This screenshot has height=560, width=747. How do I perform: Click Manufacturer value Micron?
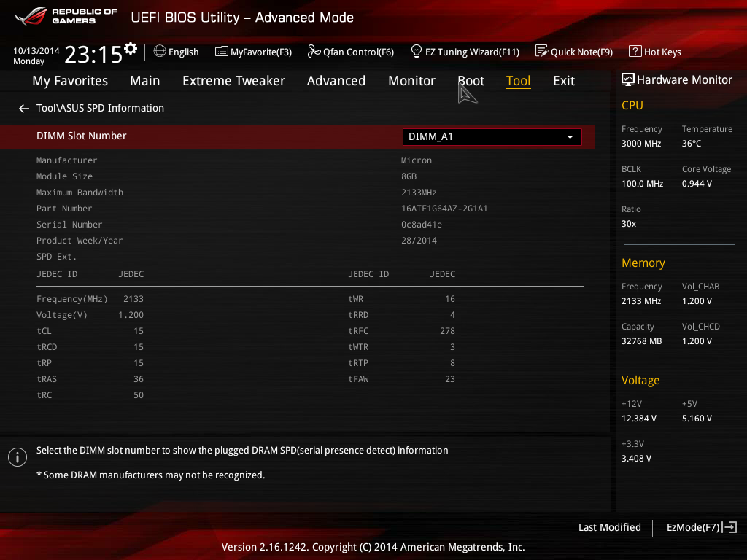point(417,160)
